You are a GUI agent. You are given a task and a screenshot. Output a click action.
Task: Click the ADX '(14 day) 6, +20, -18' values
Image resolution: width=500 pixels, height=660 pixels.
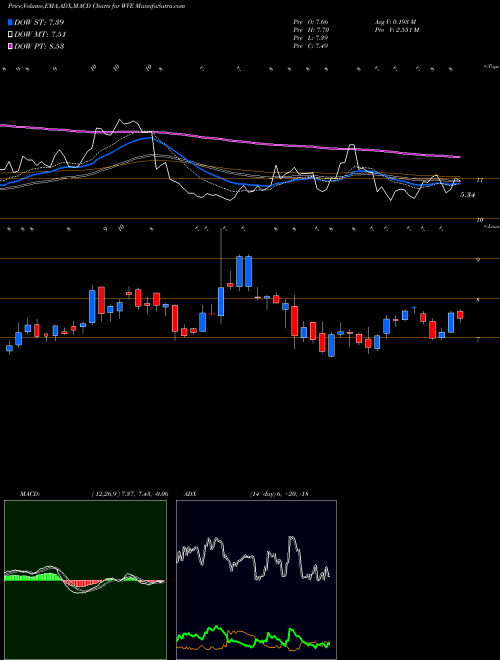coord(279,494)
